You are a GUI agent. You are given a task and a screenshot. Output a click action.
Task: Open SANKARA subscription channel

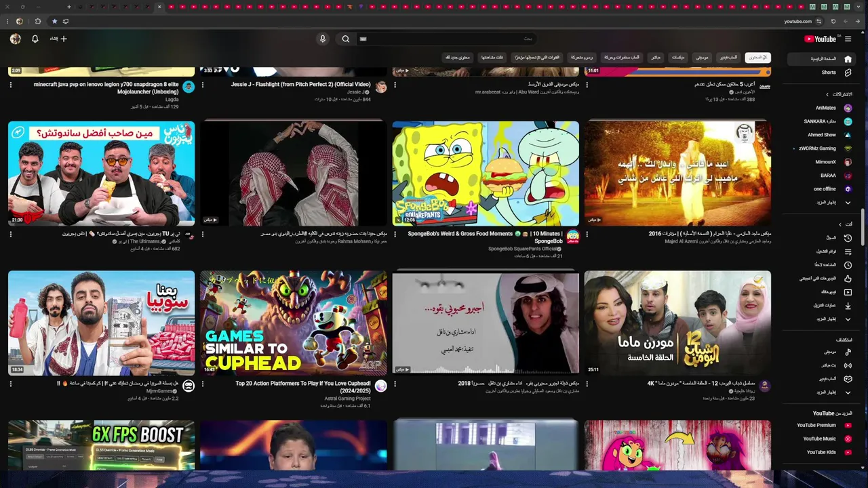click(x=823, y=121)
